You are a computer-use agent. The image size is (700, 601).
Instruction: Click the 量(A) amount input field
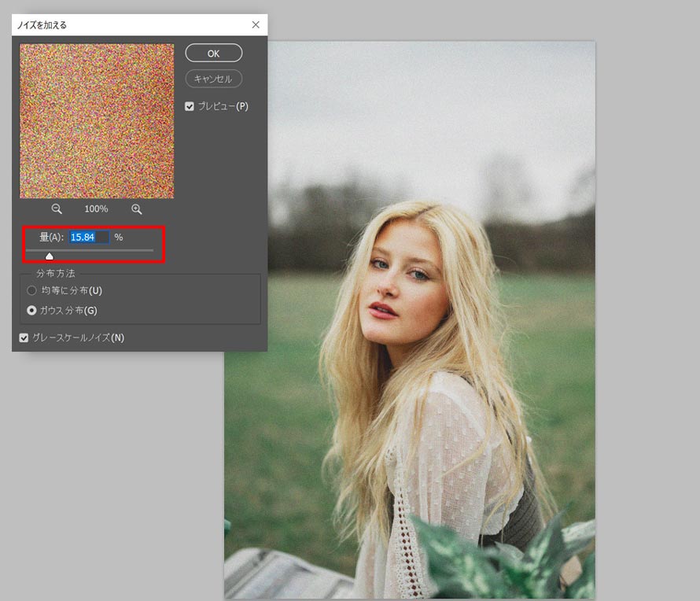pos(90,237)
